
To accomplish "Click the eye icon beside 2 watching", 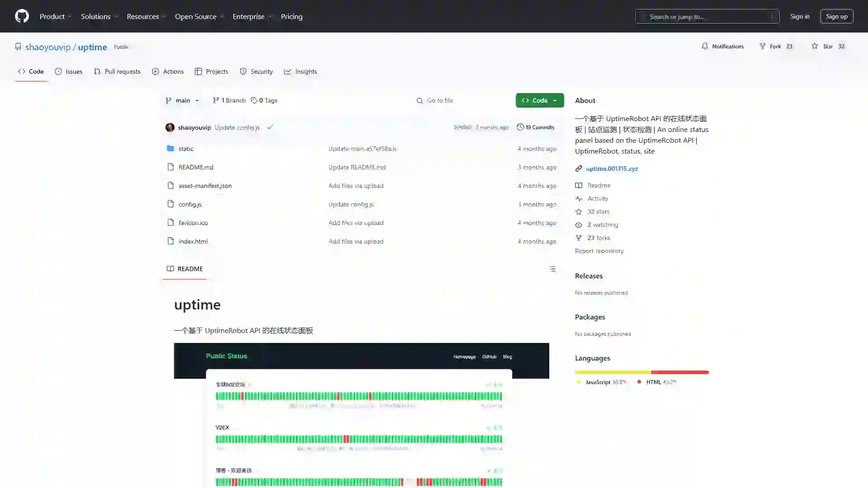I will [579, 225].
